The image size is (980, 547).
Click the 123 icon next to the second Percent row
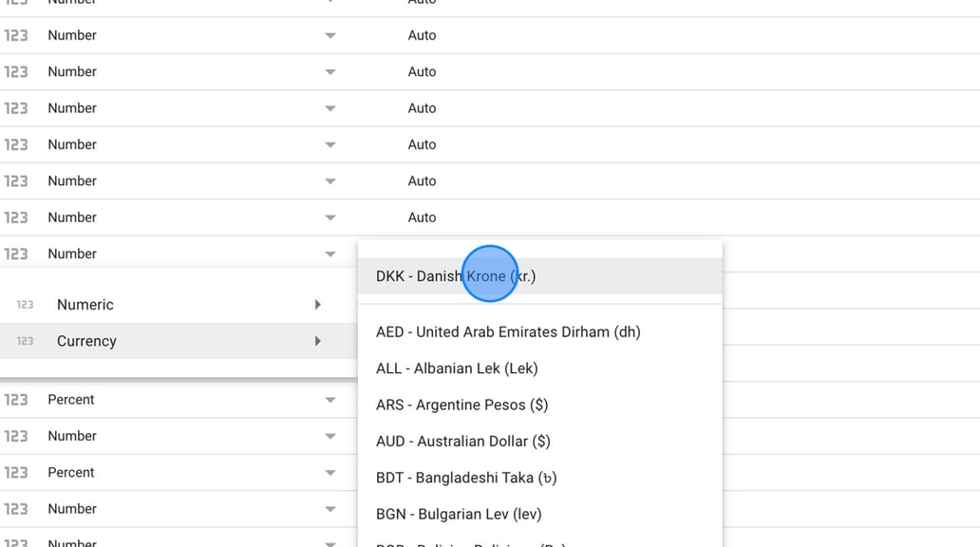[15, 472]
